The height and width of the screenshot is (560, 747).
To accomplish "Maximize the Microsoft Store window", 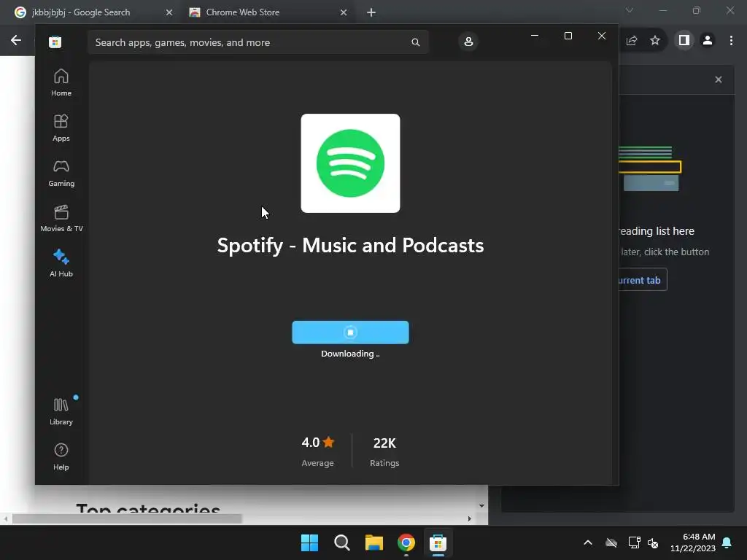I will pos(568,36).
